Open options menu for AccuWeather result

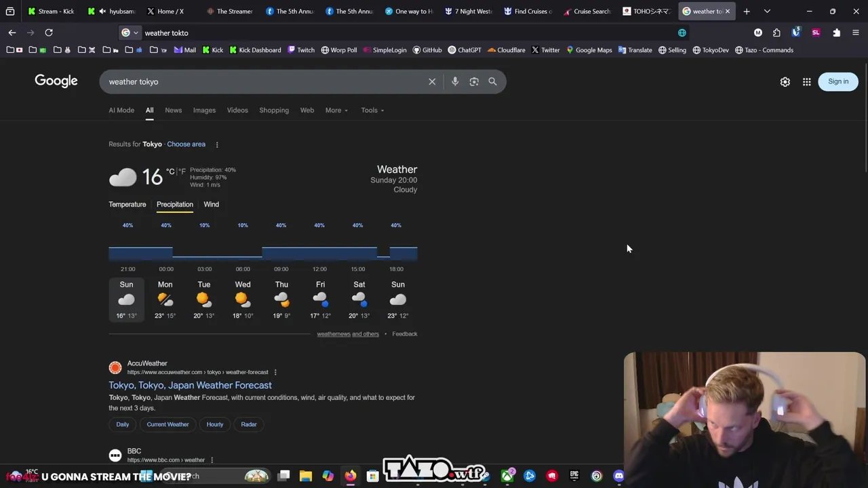tap(275, 372)
